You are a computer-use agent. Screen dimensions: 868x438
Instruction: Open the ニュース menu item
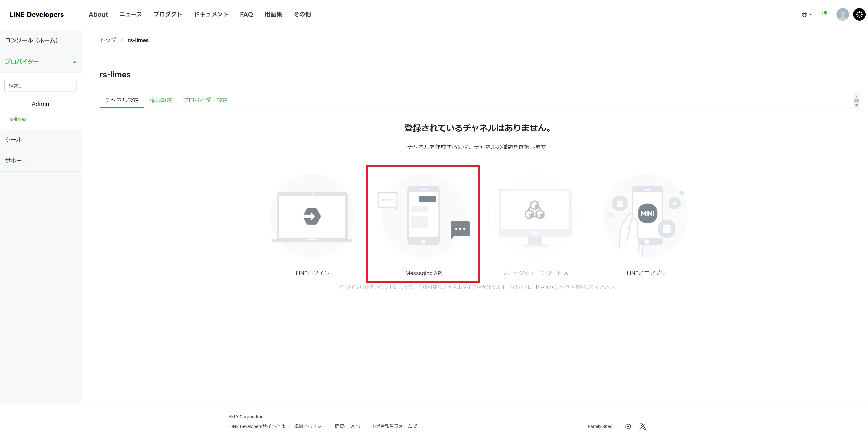click(130, 15)
